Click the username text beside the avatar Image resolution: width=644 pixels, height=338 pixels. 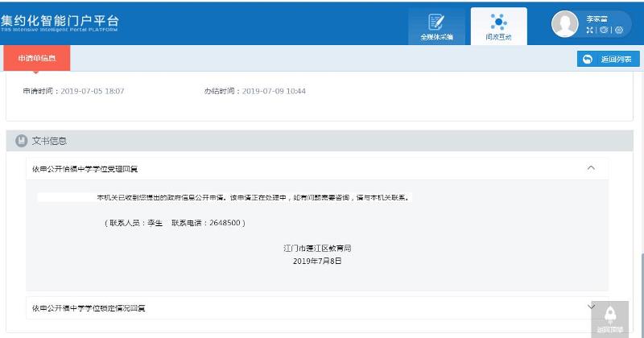597,19
